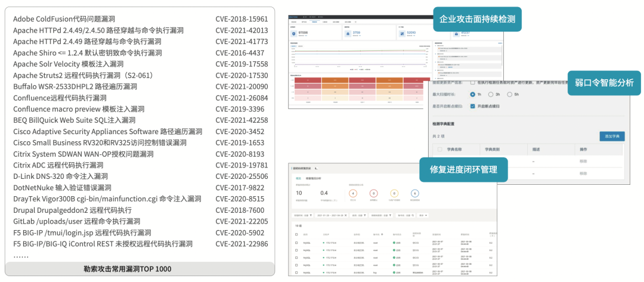Click 'Adobe ColdFusion代码问题漏洞'
This screenshot has width=644, height=282.
pos(64,19)
